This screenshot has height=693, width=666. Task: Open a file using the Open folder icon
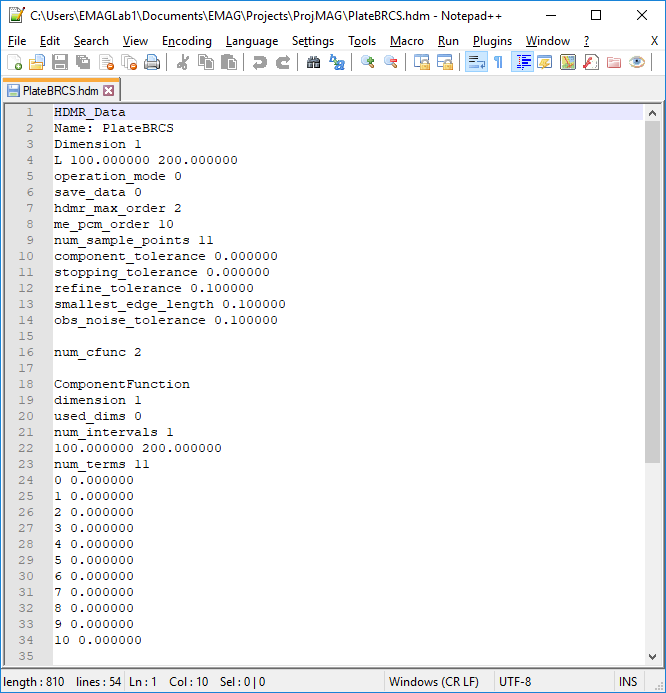(x=37, y=62)
